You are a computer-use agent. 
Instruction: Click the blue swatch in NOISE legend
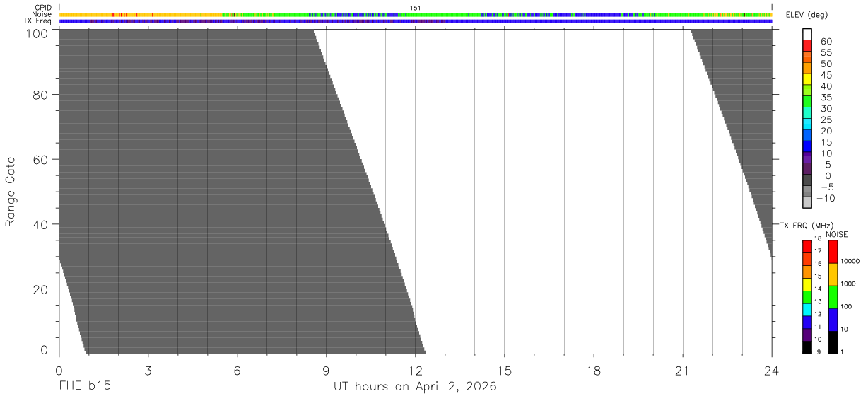point(833,320)
